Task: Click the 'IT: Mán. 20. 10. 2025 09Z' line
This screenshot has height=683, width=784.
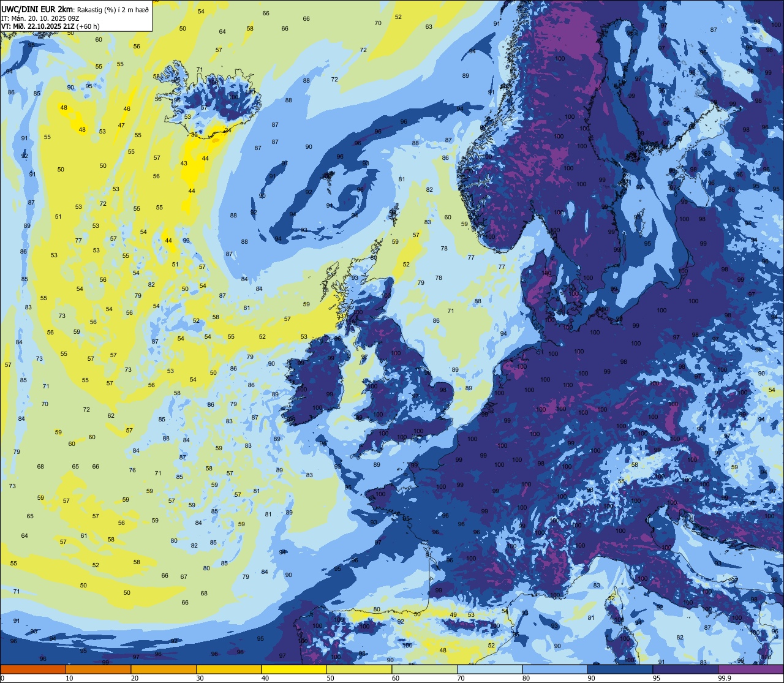Action: (x=40, y=18)
